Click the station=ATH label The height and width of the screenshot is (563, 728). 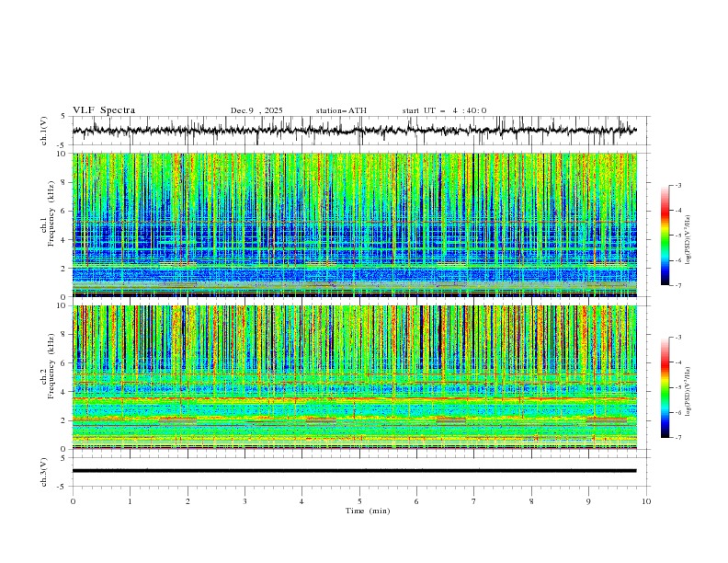click(341, 110)
